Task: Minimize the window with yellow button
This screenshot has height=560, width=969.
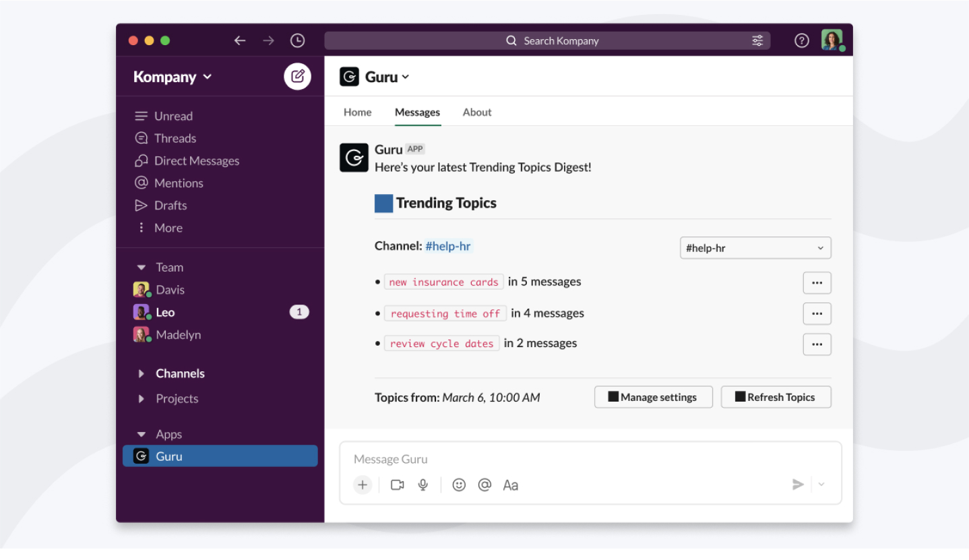Action: click(x=149, y=40)
